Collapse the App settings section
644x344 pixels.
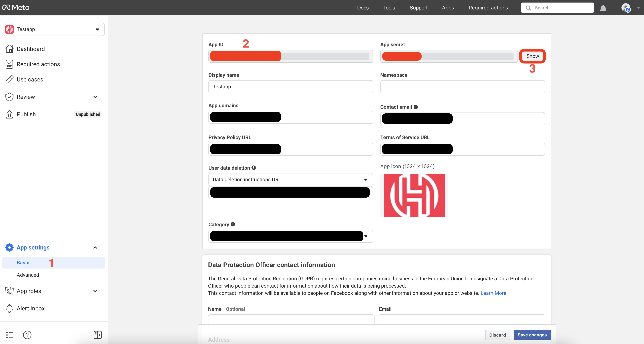tap(95, 247)
